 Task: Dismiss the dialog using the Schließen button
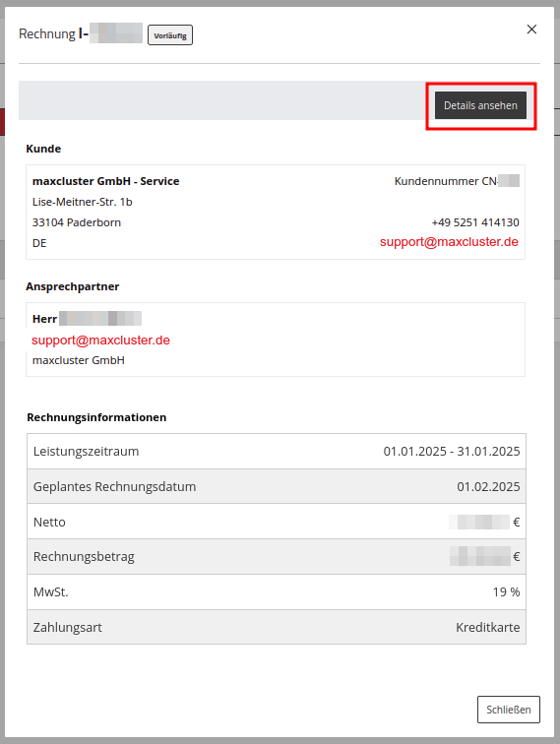[508, 710]
